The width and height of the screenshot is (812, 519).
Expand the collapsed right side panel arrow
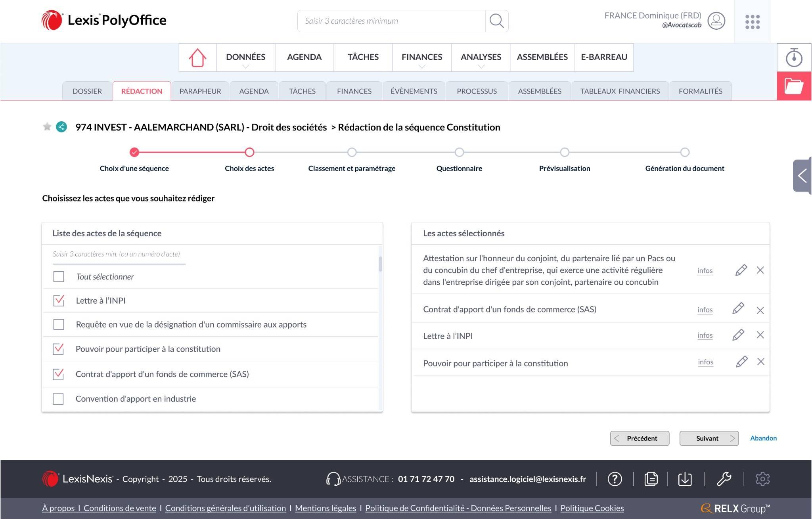click(802, 175)
